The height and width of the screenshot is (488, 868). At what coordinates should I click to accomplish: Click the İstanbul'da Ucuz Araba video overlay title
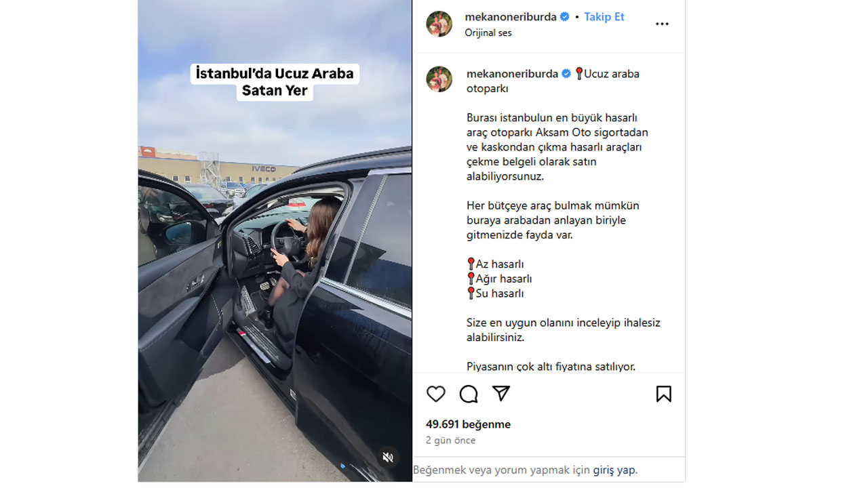(x=275, y=82)
